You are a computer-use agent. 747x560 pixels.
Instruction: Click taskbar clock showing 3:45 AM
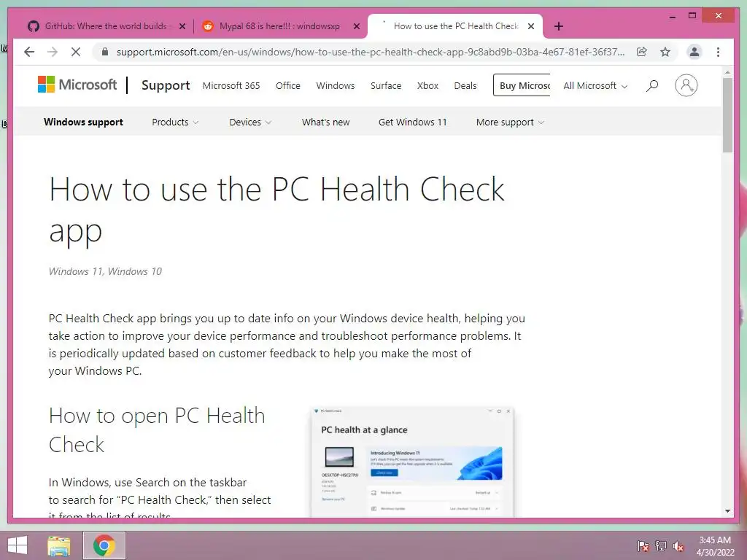coord(715,546)
